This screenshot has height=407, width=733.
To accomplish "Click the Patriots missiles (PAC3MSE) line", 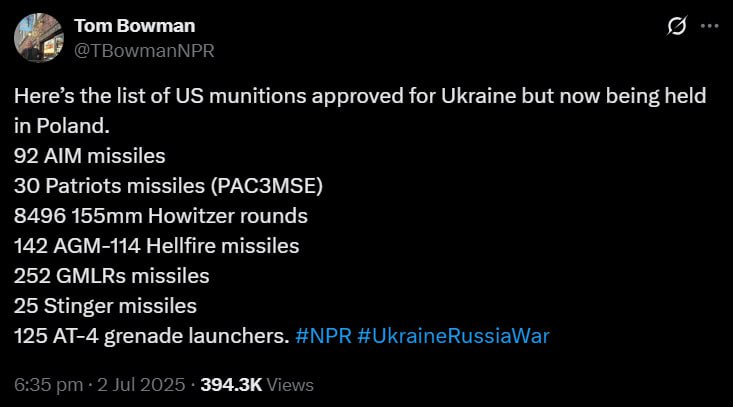I will coord(168,186).
